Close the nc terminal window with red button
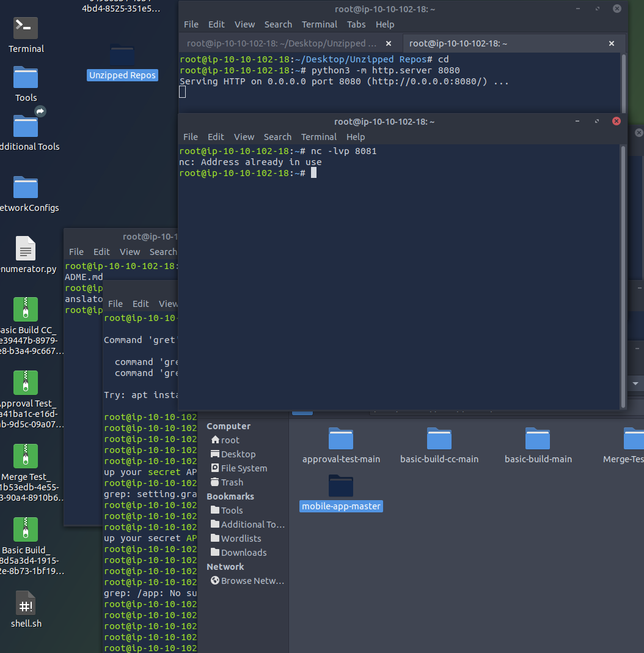Screen dimensions: 644x653 pyautogui.click(x=617, y=121)
